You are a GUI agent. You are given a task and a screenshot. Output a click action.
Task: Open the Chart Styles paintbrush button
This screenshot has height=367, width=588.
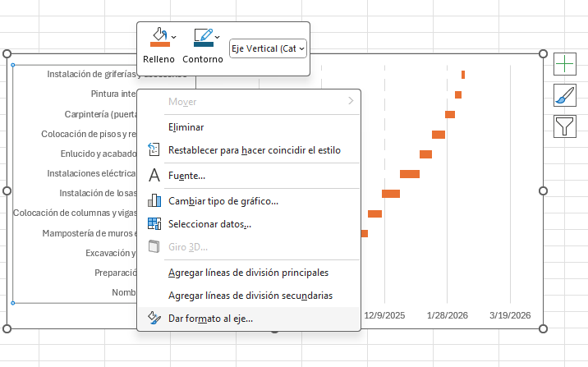(565, 94)
